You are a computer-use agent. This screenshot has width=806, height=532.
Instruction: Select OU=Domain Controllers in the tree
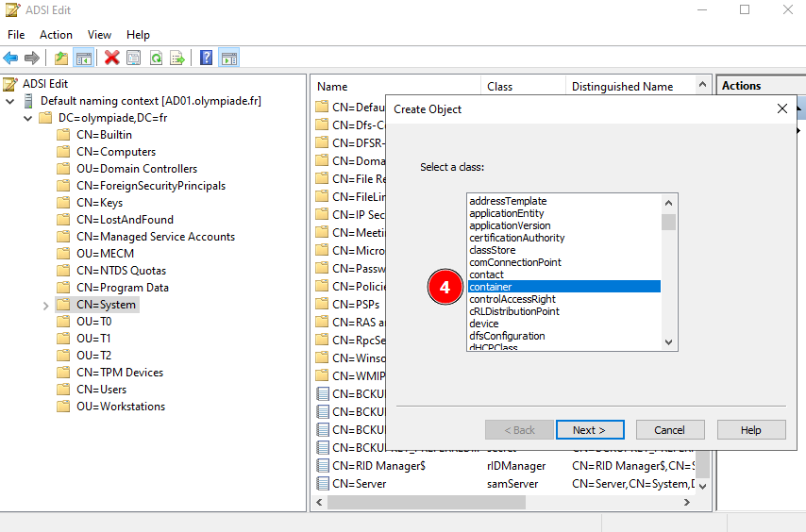tap(137, 169)
